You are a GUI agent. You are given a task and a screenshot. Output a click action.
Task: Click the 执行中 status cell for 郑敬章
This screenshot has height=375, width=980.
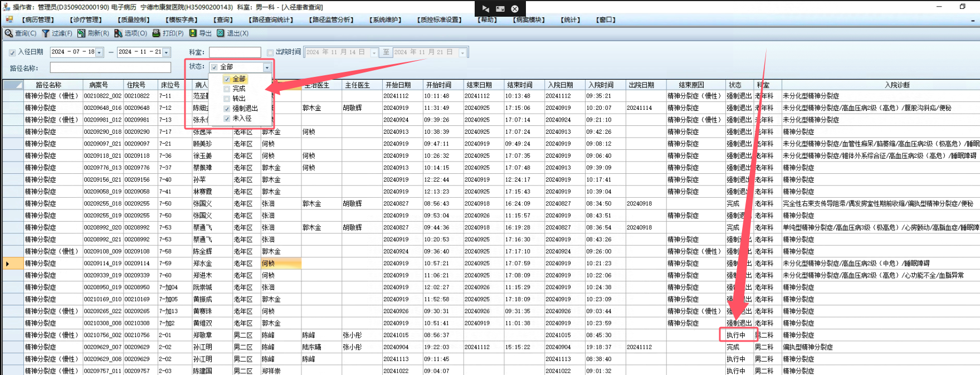point(739,335)
